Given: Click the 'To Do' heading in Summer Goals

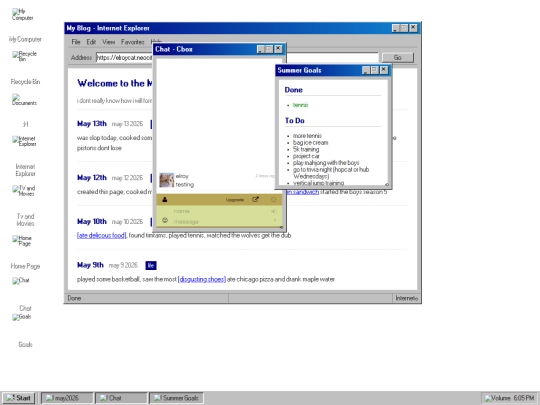Looking at the screenshot, I should click(x=294, y=121).
